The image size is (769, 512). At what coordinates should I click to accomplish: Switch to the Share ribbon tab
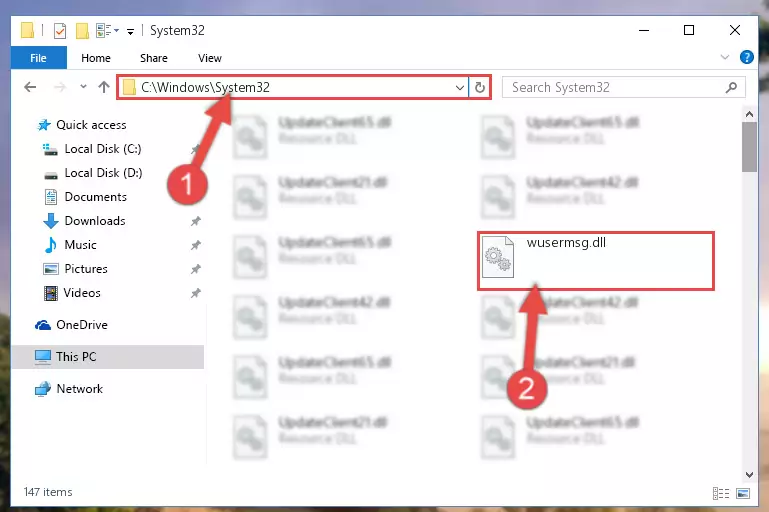154,58
